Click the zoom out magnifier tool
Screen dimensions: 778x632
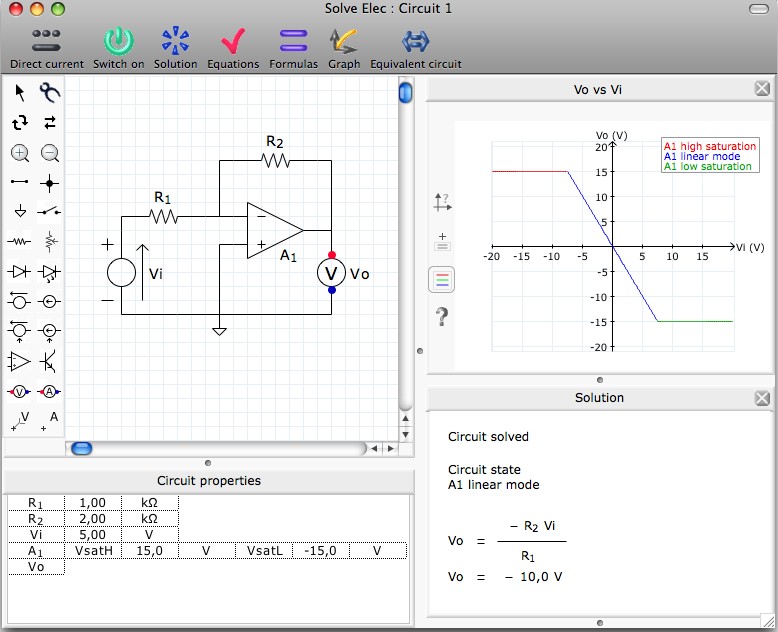pos(50,153)
